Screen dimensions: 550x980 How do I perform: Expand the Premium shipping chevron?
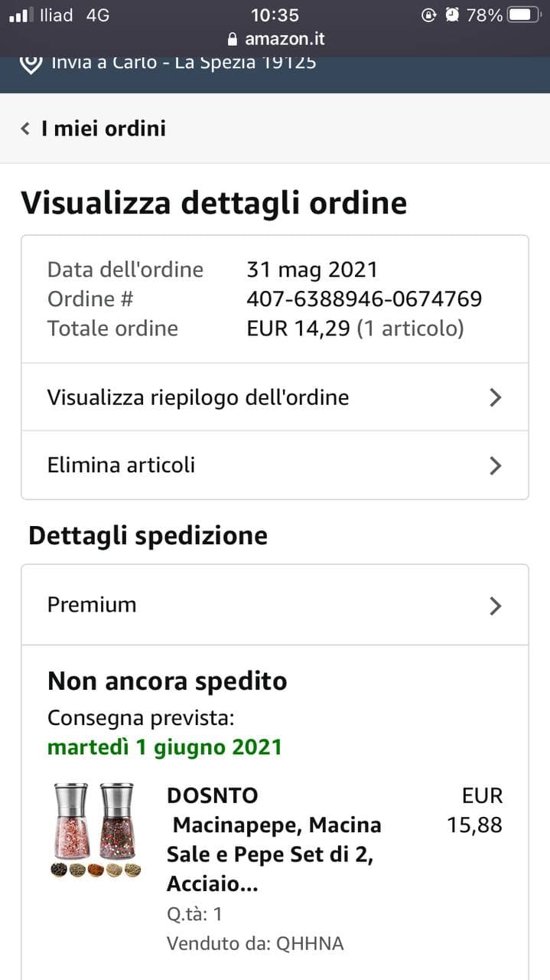pyautogui.click(x=496, y=606)
